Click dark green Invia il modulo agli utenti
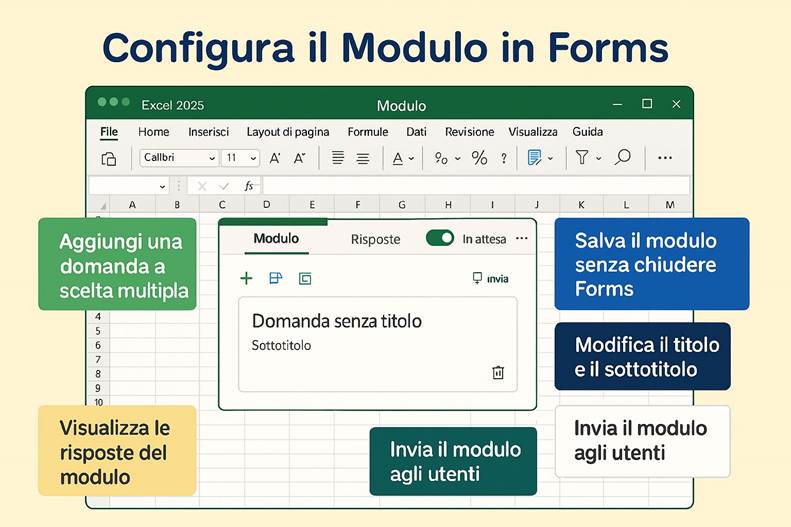This screenshot has height=527, width=791. (453, 461)
